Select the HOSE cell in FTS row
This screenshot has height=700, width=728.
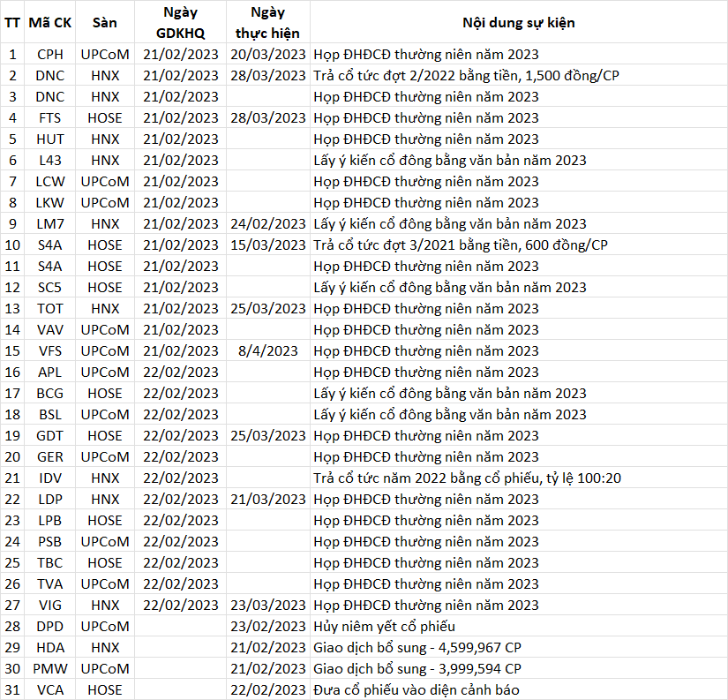tap(104, 118)
